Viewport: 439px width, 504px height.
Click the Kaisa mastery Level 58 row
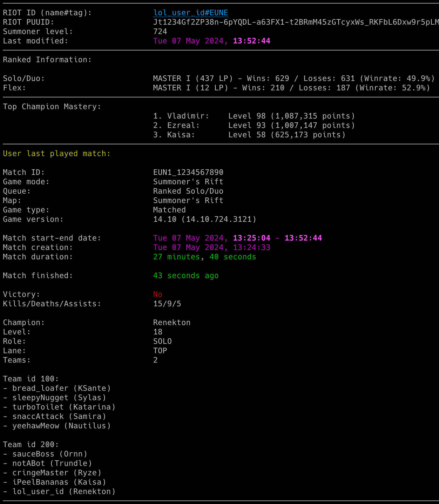[249, 135]
